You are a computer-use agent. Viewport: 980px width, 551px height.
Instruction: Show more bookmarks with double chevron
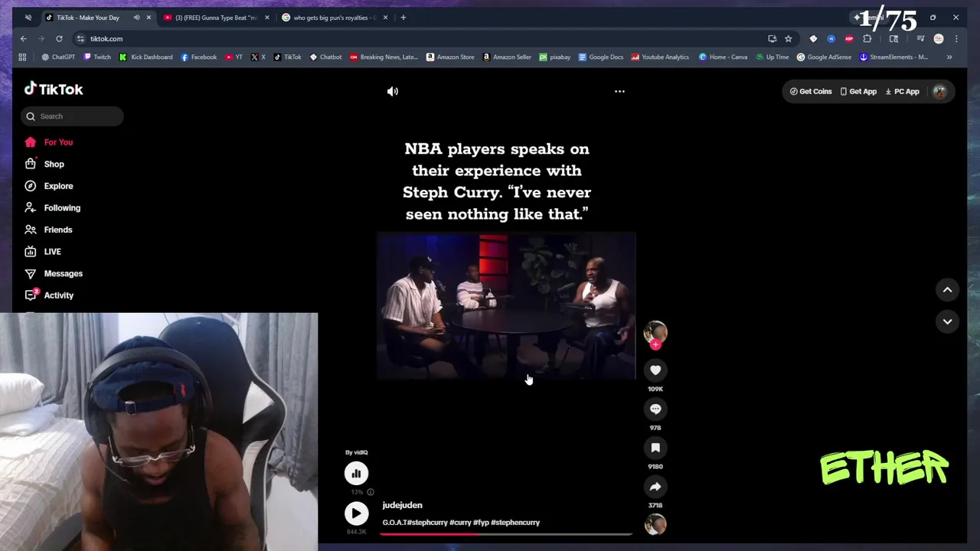[x=949, y=57]
